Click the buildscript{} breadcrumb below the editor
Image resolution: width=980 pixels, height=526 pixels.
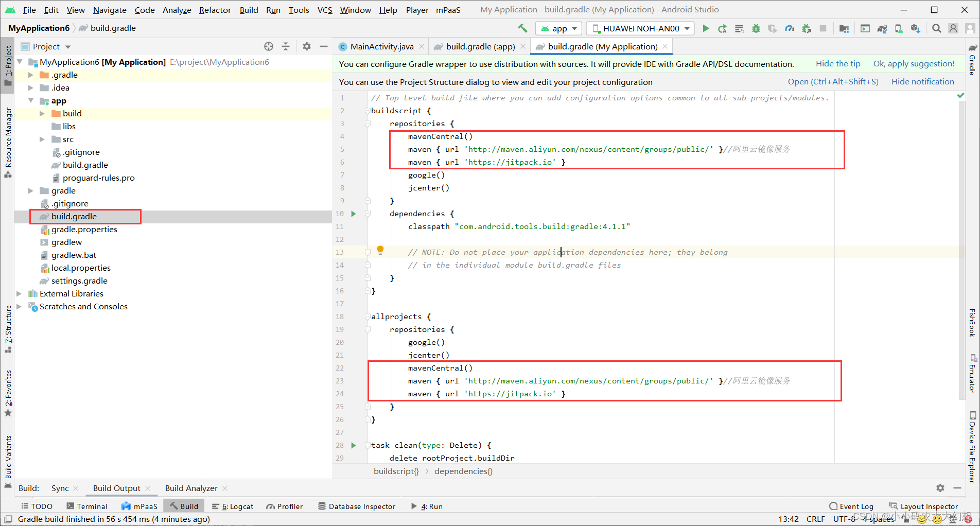(x=396, y=471)
